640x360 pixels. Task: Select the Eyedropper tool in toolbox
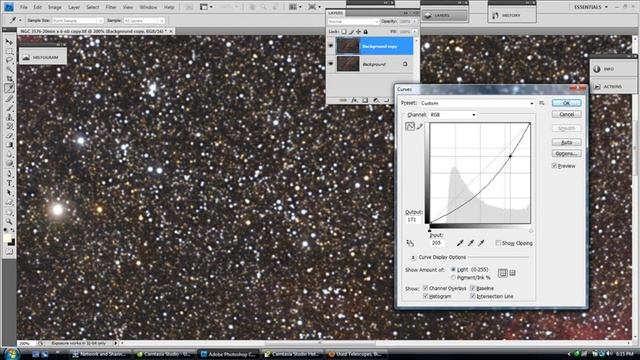click(x=9, y=88)
